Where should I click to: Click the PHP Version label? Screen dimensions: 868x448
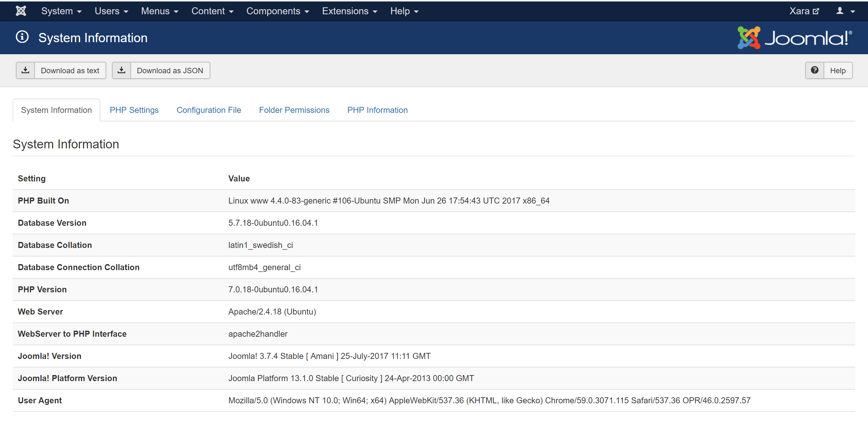pyautogui.click(x=42, y=290)
